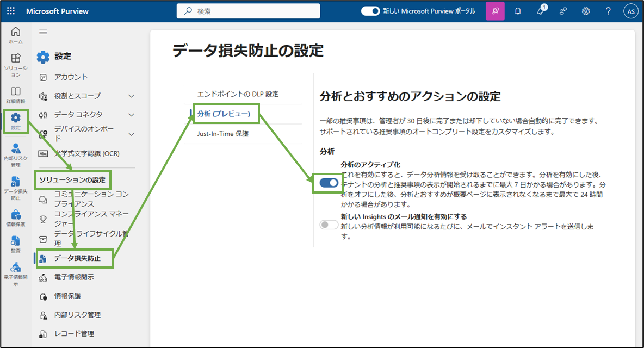Open the help question mark icon
Screen dimensions: 644x348
point(608,11)
